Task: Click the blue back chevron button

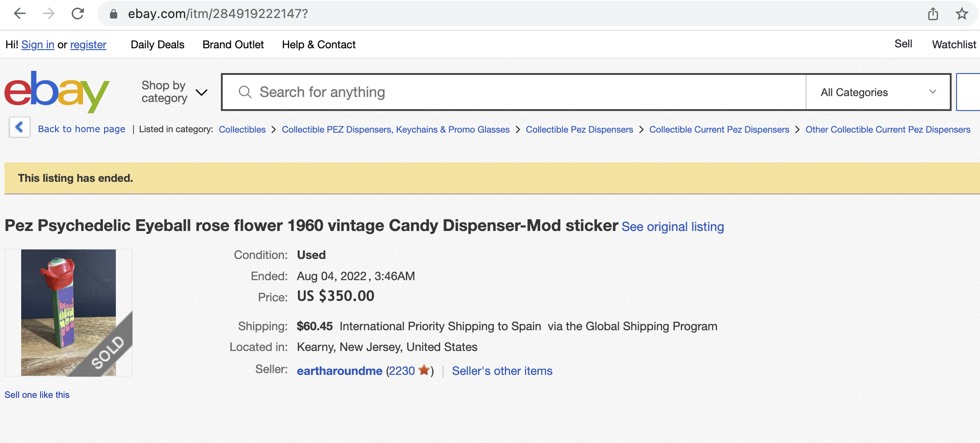Action: click(x=20, y=127)
